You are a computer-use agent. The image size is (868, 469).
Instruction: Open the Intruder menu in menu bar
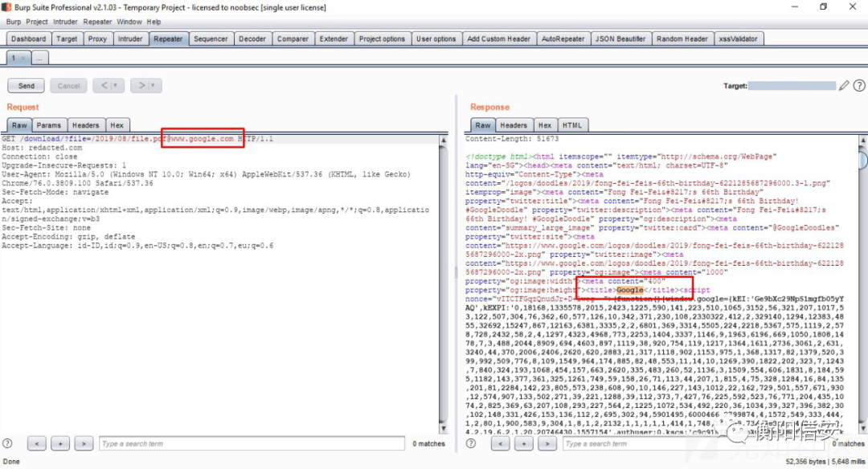[x=65, y=22]
